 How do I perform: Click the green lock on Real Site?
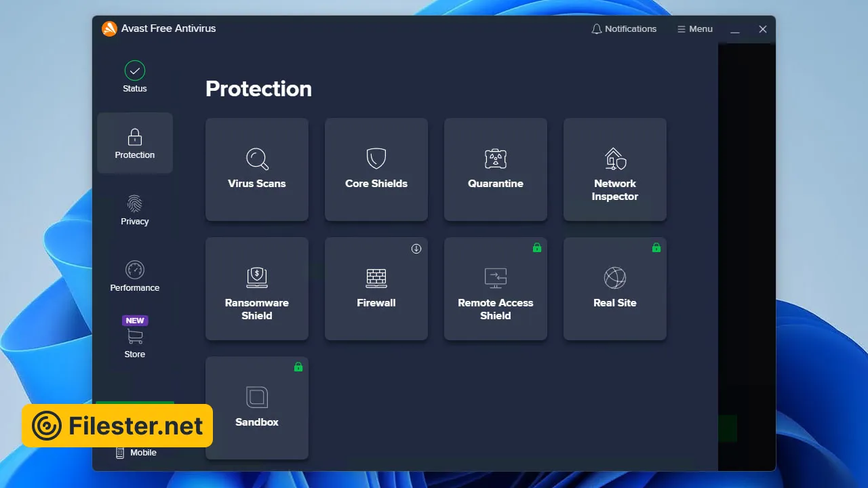tap(656, 248)
